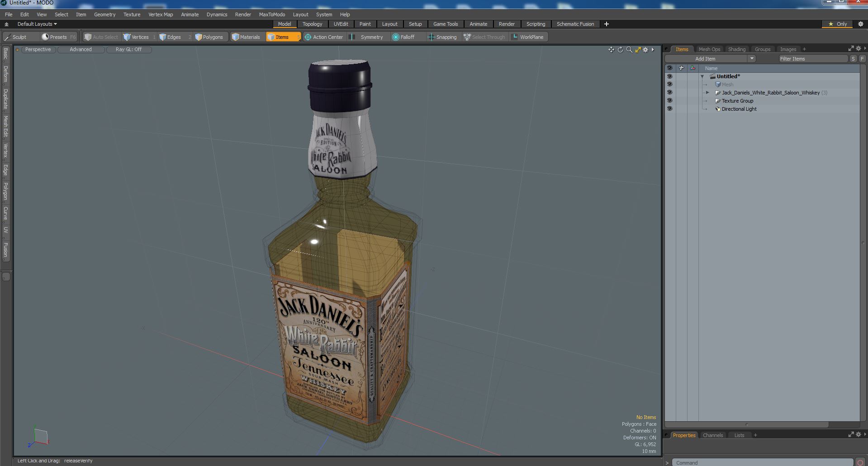Toggle the S filter button

click(853, 59)
